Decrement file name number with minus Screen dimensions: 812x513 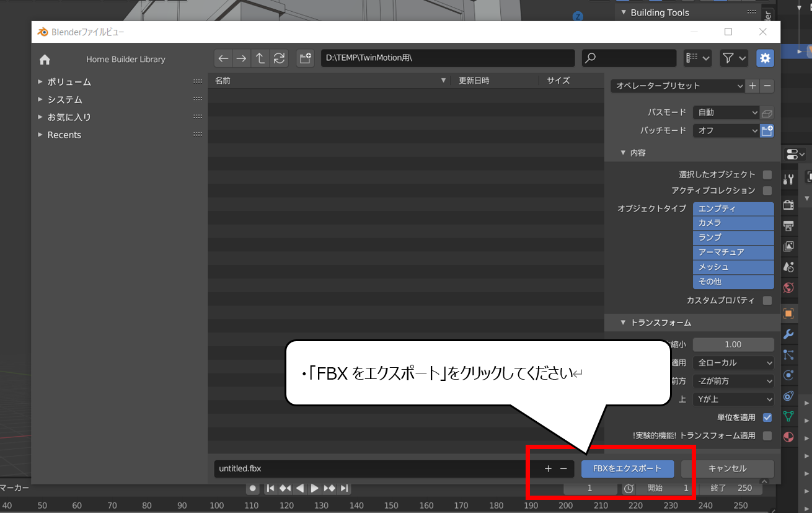pos(563,469)
